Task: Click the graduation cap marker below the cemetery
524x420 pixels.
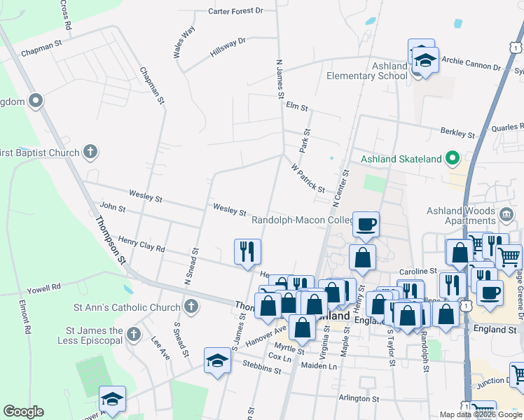Action: point(112,400)
